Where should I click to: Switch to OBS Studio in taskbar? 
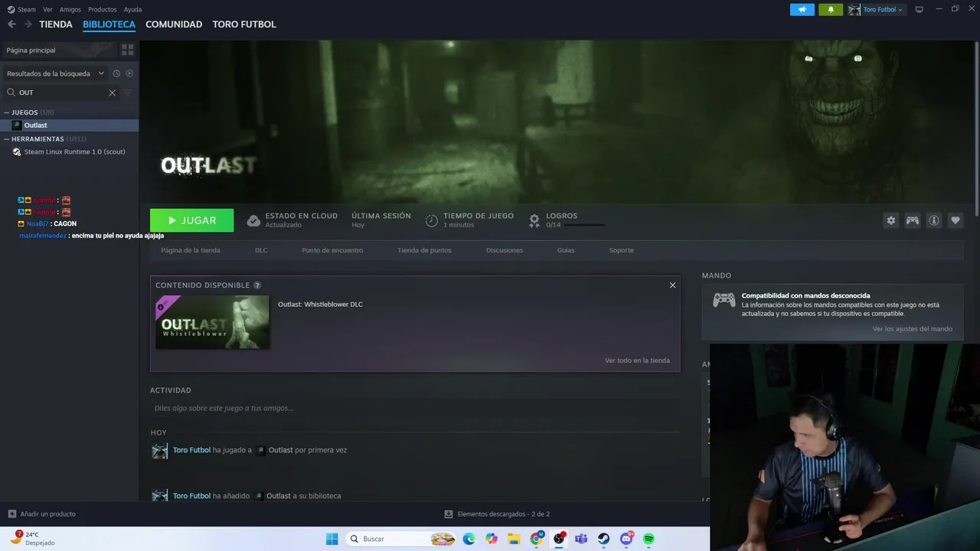559,539
